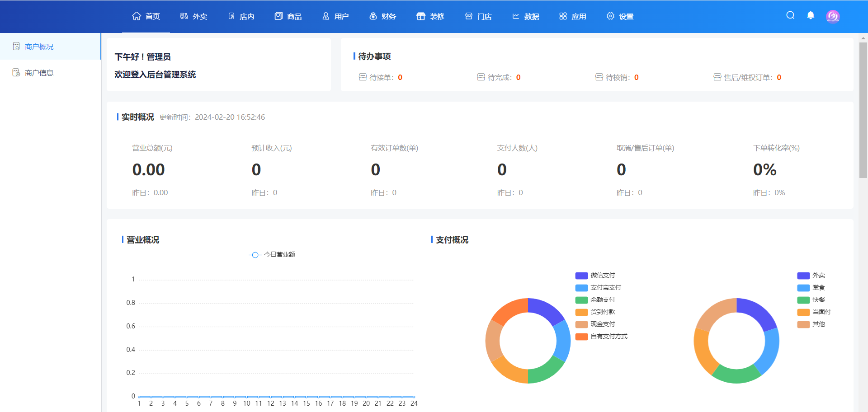Image resolution: width=868 pixels, height=412 pixels.
Task: Toggle 外卖 legend entry
Action: click(811, 275)
